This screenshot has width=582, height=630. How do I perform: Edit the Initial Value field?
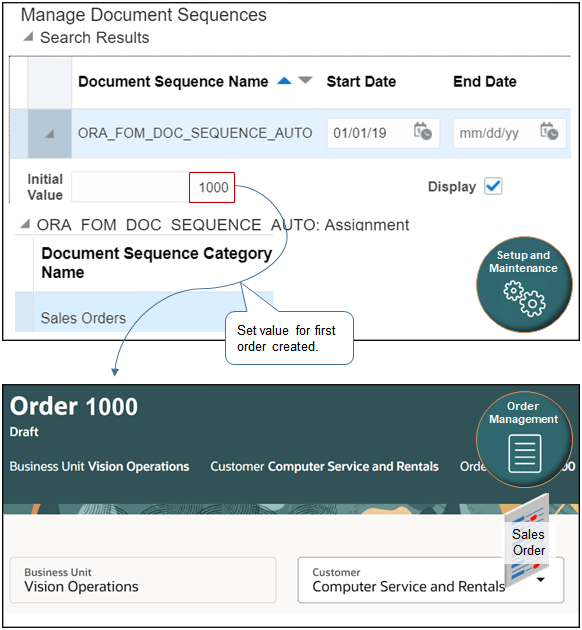coord(153,187)
